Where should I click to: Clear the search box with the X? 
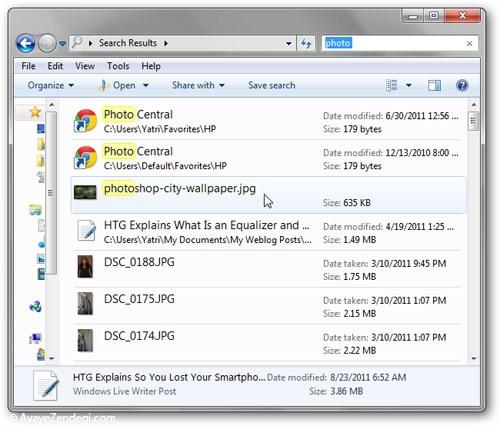(x=469, y=44)
